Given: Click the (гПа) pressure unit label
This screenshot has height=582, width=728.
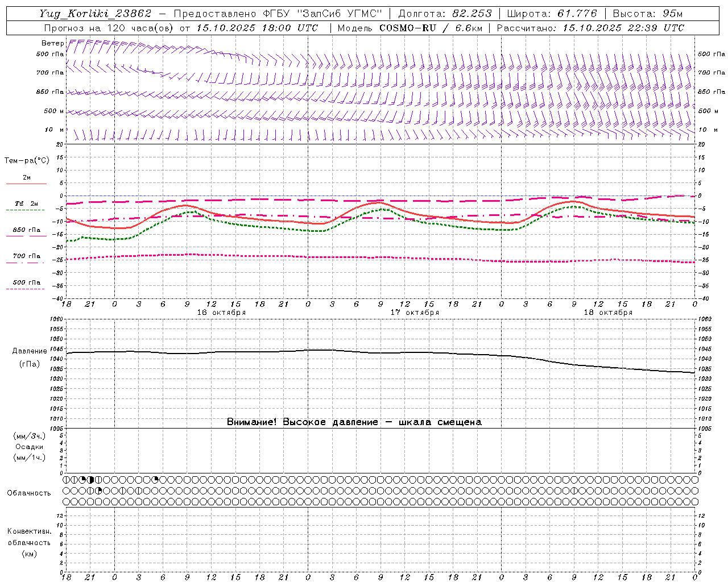Looking at the screenshot, I should coord(30,364).
